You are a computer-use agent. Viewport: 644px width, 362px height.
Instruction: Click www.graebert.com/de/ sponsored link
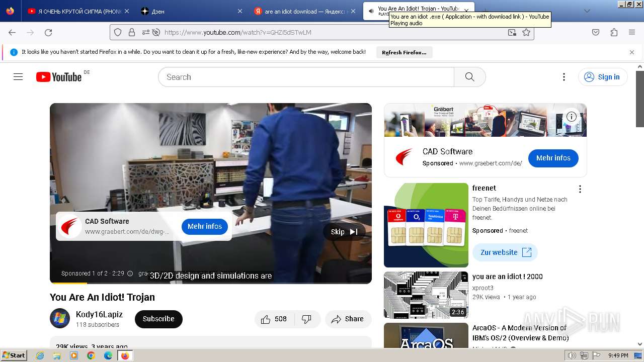pyautogui.click(x=491, y=163)
